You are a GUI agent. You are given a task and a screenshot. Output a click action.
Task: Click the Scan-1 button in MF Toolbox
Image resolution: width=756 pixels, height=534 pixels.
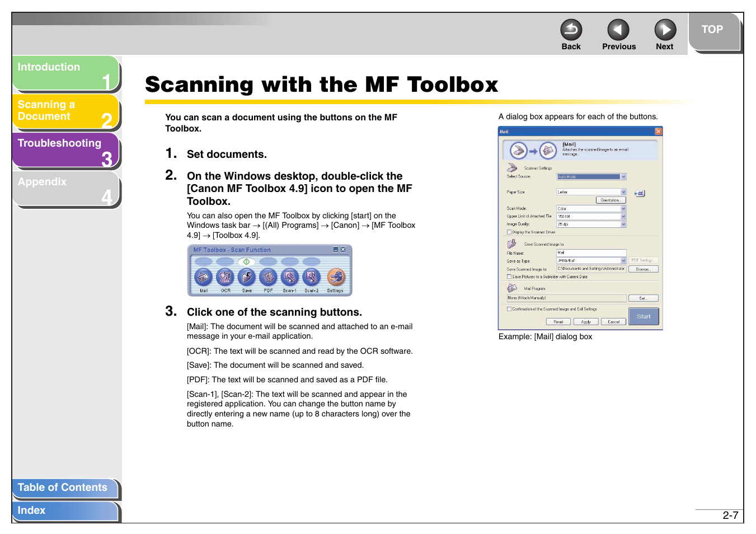pyautogui.click(x=289, y=277)
